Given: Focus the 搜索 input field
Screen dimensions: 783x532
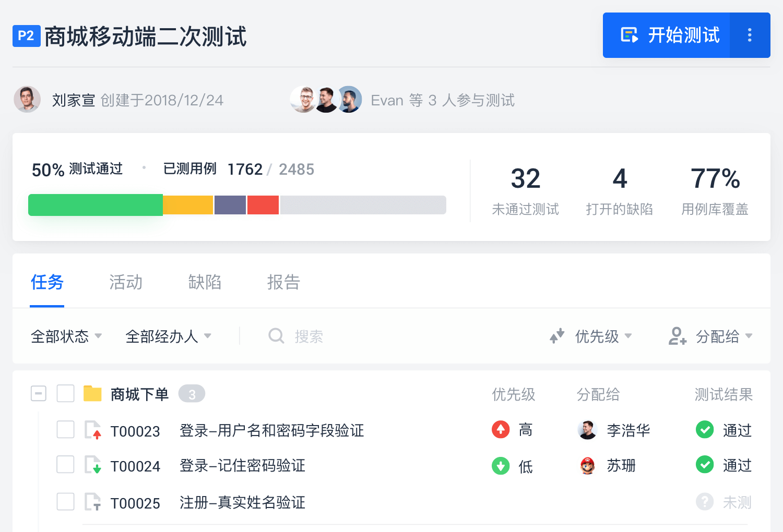Looking at the screenshot, I should (x=309, y=336).
